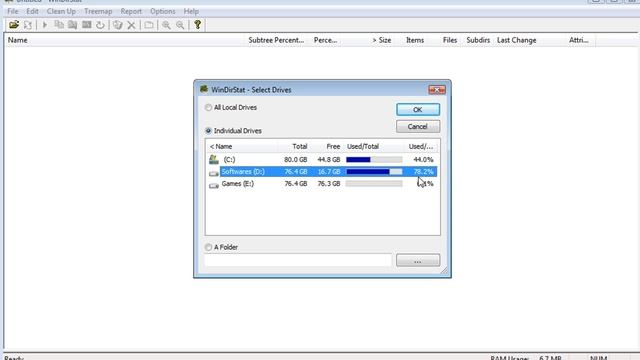Viewport: 640px width, 360px height.
Task: Click the Command Prompt Here toolbar icon
Action: pyautogui.click(x=87, y=25)
